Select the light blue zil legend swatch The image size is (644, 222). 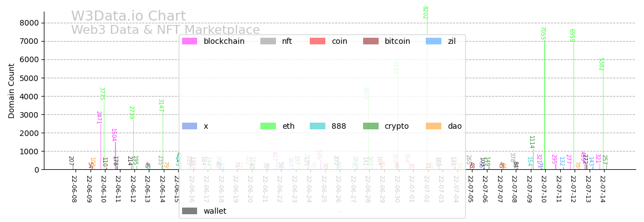tap(434, 41)
